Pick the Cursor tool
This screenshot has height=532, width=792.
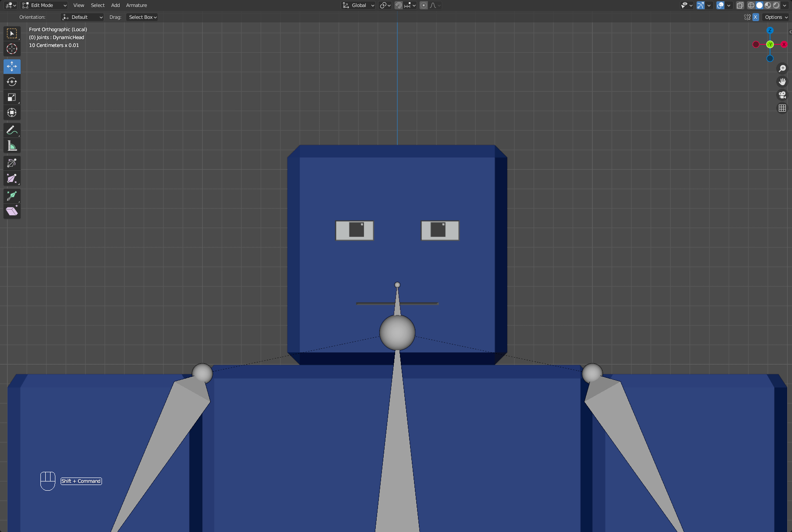pyautogui.click(x=12, y=49)
